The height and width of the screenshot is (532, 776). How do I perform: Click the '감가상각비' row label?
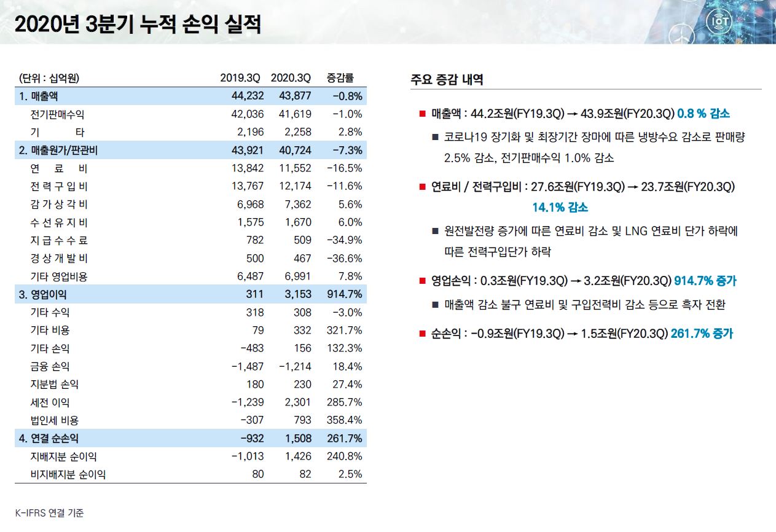click(59, 204)
